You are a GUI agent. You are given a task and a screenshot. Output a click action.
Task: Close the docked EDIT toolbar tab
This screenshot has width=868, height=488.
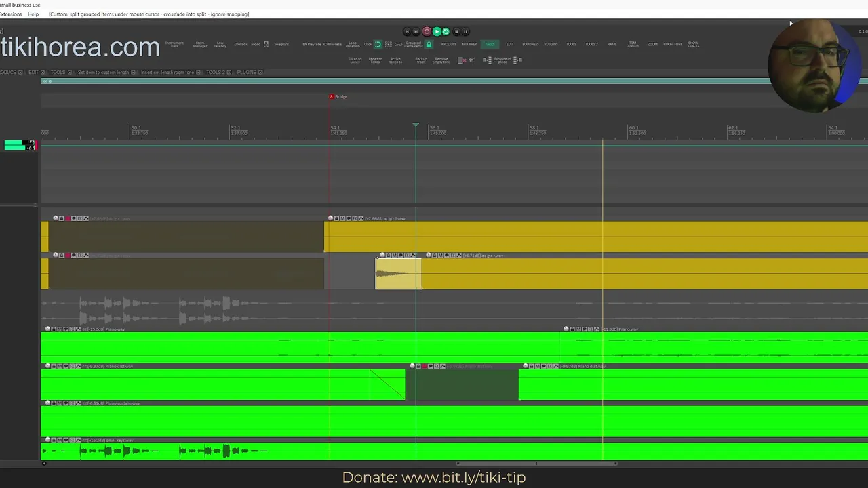click(43, 73)
